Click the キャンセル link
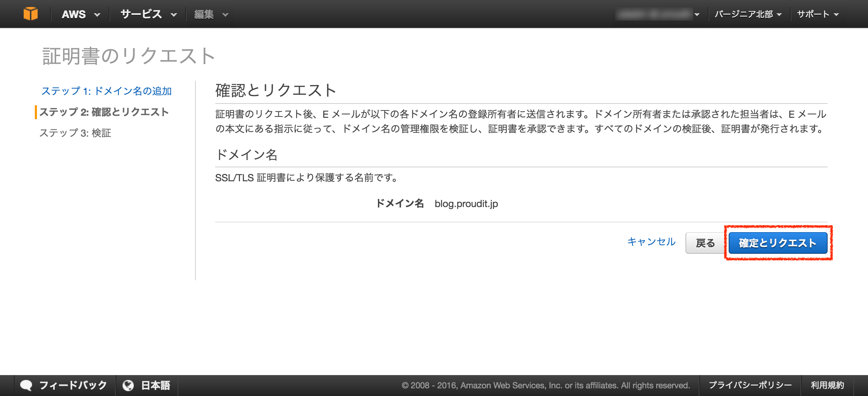This screenshot has width=868, height=396. pyautogui.click(x=651, y=242)
